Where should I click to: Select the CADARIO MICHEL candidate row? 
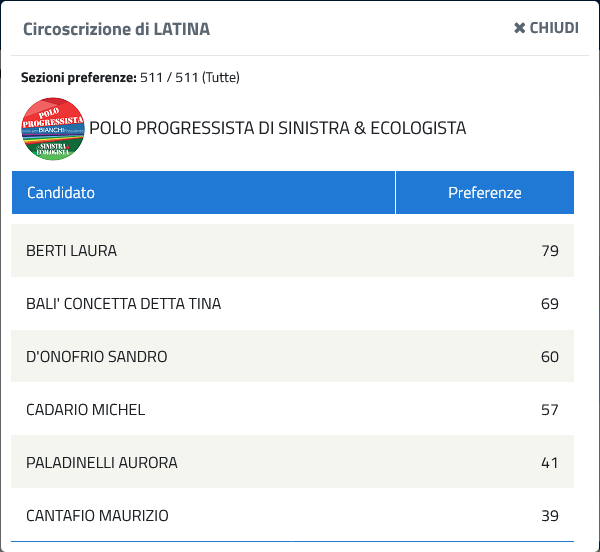point(292,409)
